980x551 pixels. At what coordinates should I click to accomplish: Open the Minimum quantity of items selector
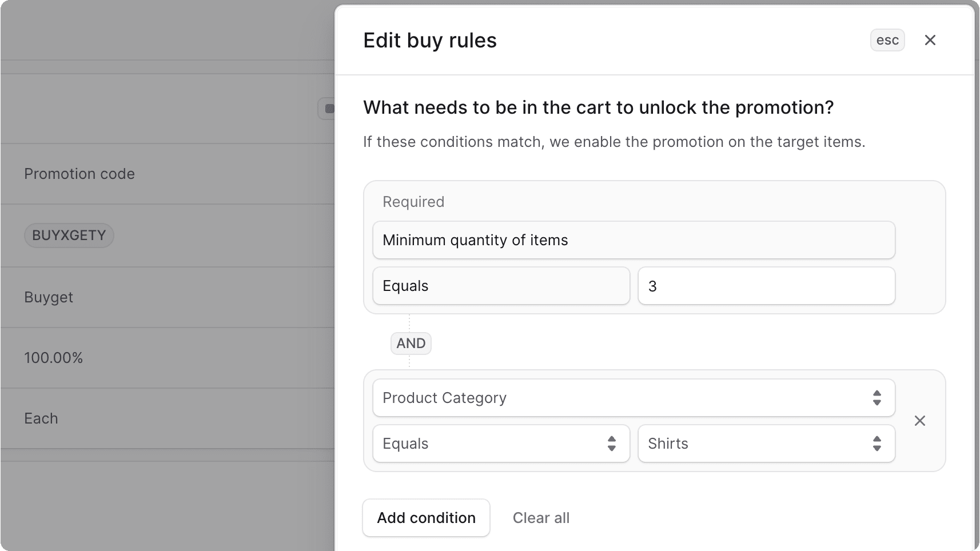(633, 240)
